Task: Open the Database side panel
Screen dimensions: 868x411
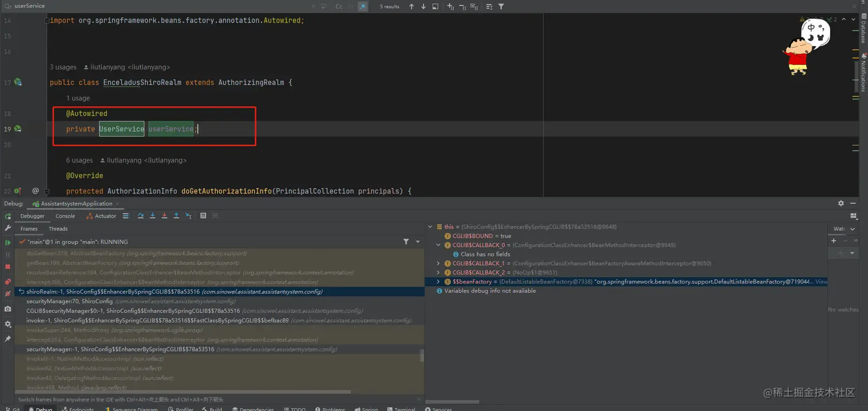Action: click(863, 28)
